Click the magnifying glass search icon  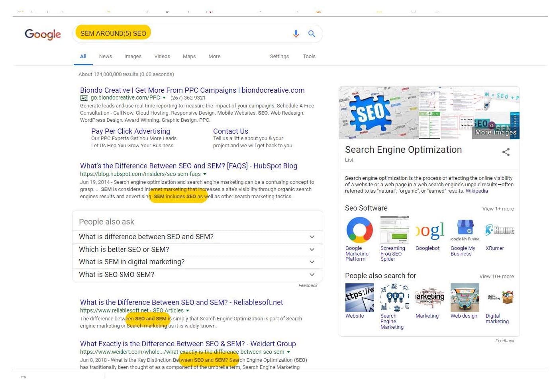click(312, 34)
